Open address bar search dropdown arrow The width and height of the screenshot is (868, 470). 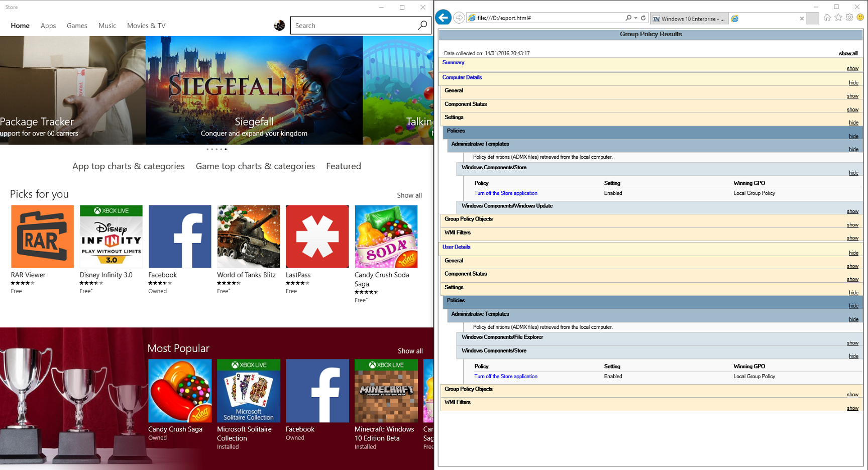point(635,18)
